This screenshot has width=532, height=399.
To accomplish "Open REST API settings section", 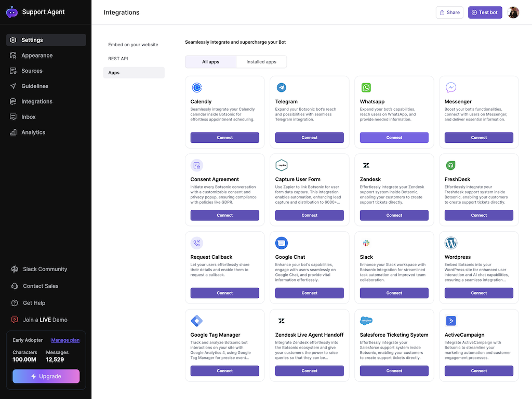I will [x=118, y=59].
